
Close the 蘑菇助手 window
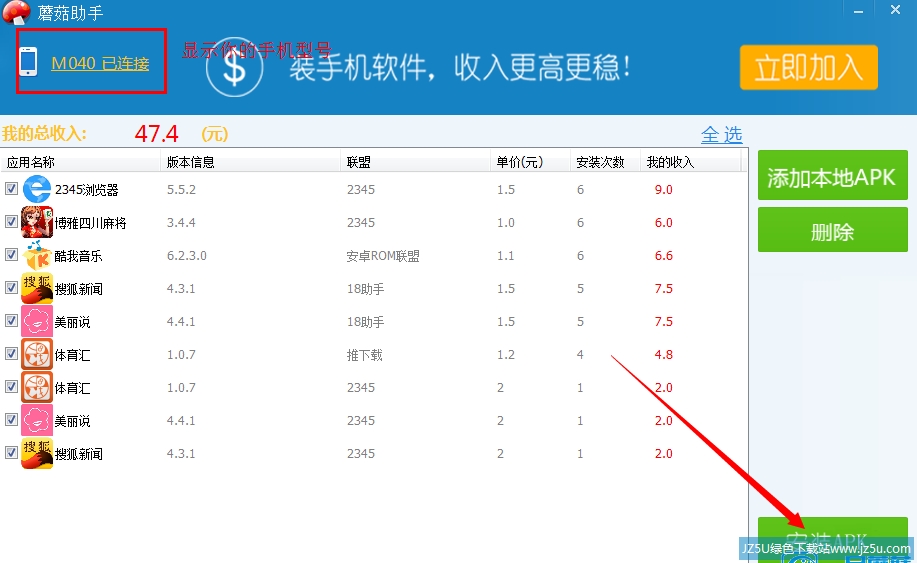895,10
